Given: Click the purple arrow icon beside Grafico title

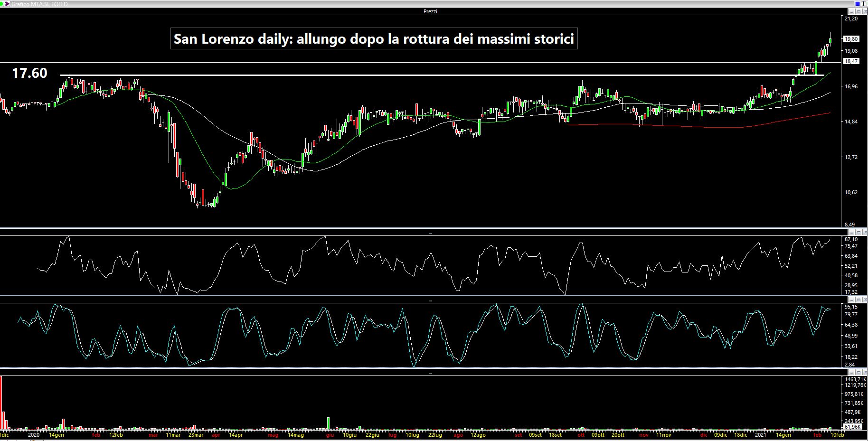Looking at the screenshot, I should pyautogui.click(x=7, y=4).
